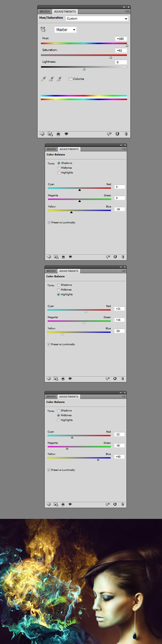Select Midtones in the Color Balance panel showing -26
Image resolution: width=162 pixels, height=644 pixels.
click(x=59, y=168)
